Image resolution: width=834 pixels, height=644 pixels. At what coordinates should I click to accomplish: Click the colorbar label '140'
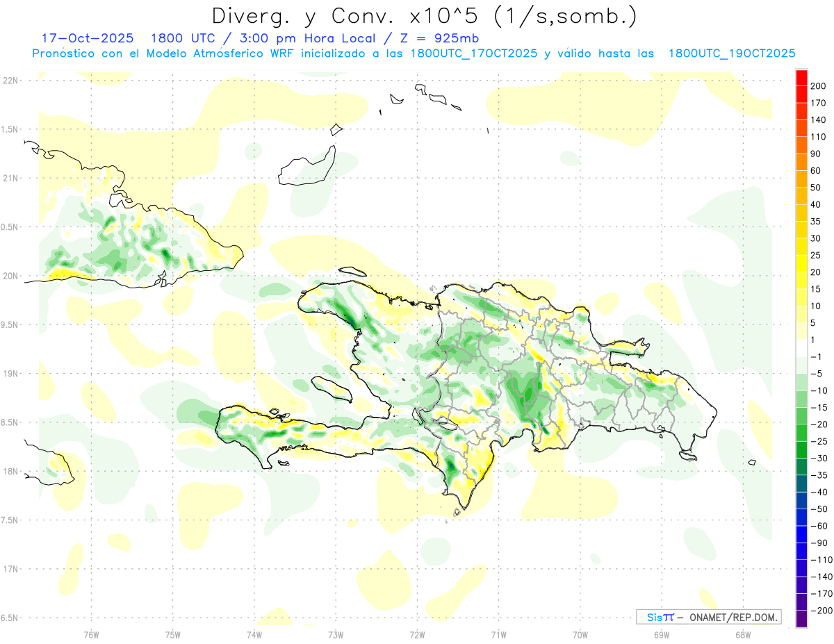819,119
